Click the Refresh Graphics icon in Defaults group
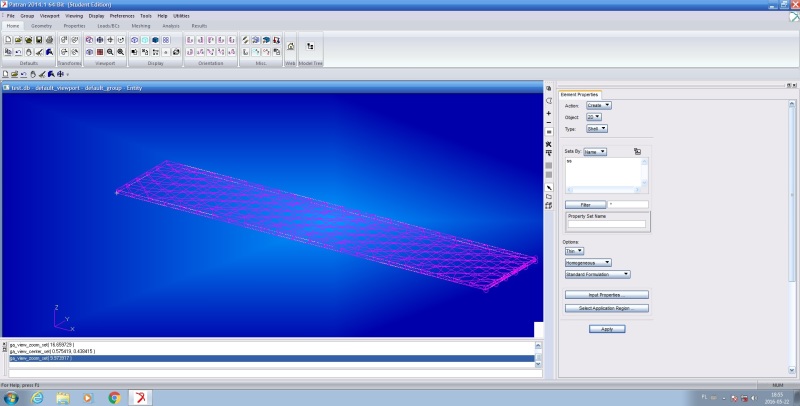800x406 pixels. pos(49,52)
